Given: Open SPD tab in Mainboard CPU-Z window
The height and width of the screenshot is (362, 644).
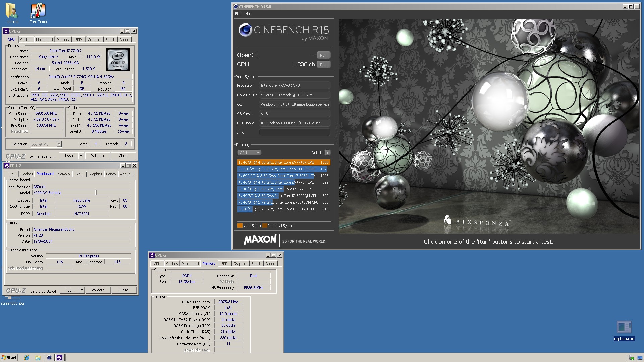Looking at the screenshot, I should 79,174.
